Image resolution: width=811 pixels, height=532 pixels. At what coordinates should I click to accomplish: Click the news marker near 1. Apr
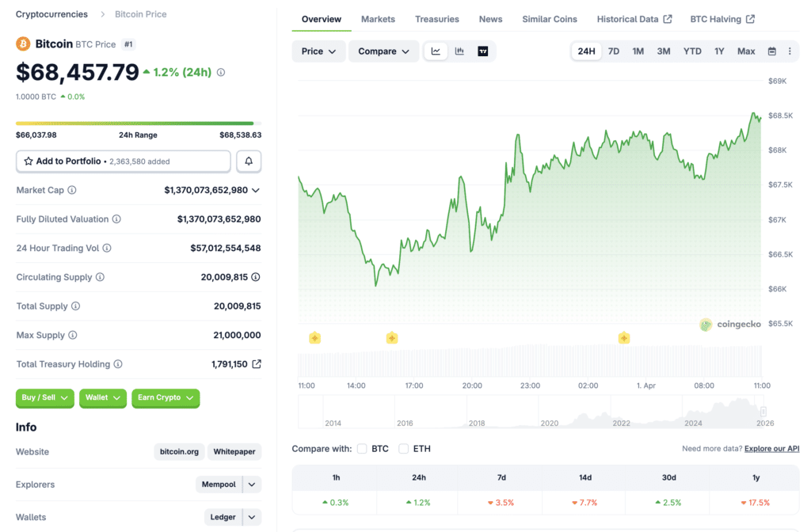click(x=624, y=338)
